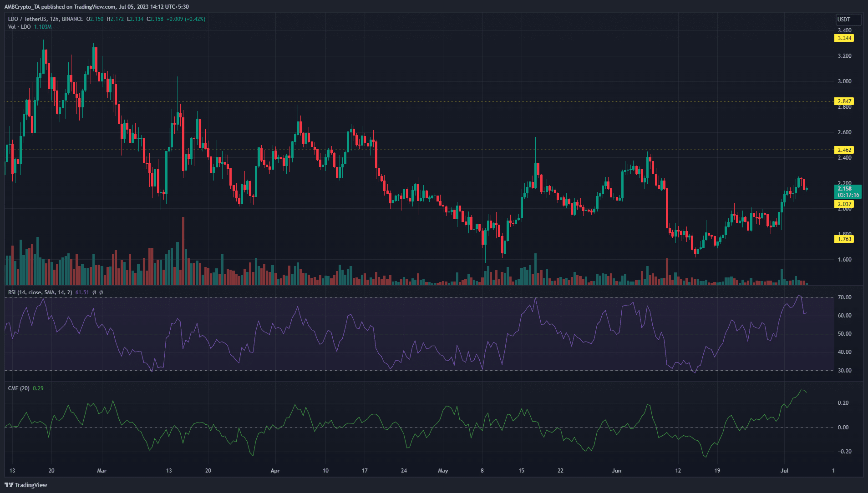Click the Jun marker on the time axis
The height and width of the screenshot is (493, 868).
pyautogui.click(x=616, y=471)
